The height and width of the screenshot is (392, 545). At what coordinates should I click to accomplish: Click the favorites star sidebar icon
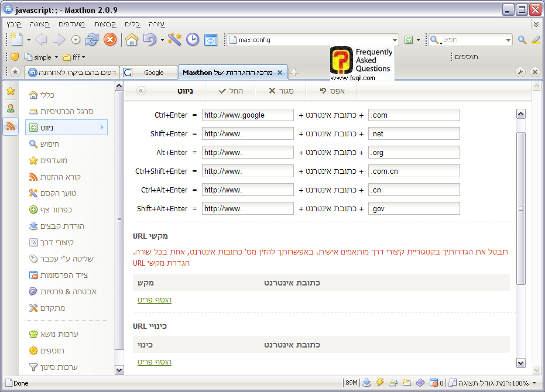click(x=11, y=91)
